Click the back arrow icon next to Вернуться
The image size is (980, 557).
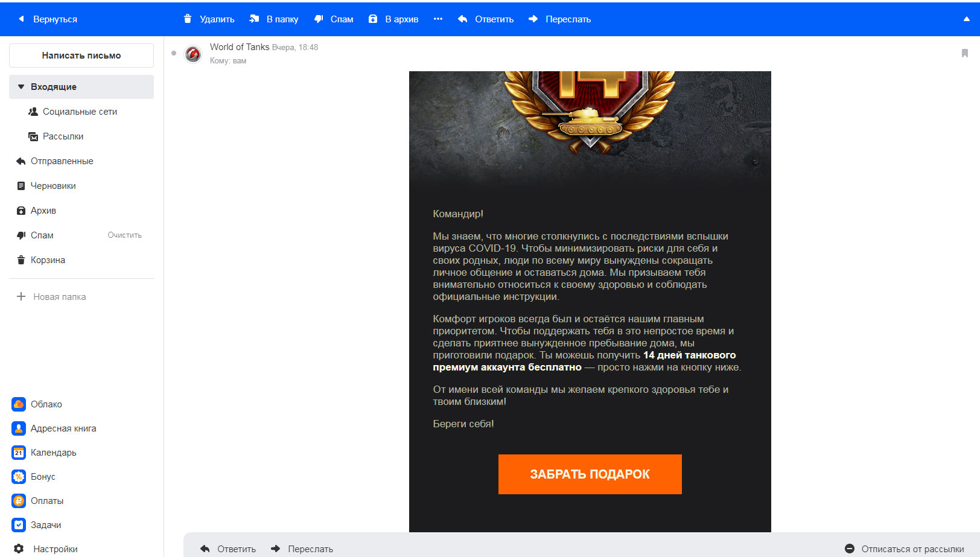21,19
